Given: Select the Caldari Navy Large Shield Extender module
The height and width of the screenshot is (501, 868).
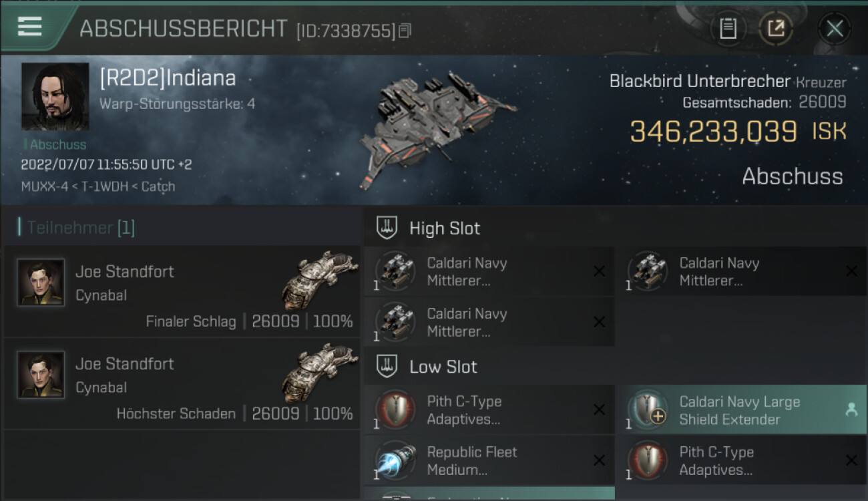Looking at the screenshot, I should point(739,411).
